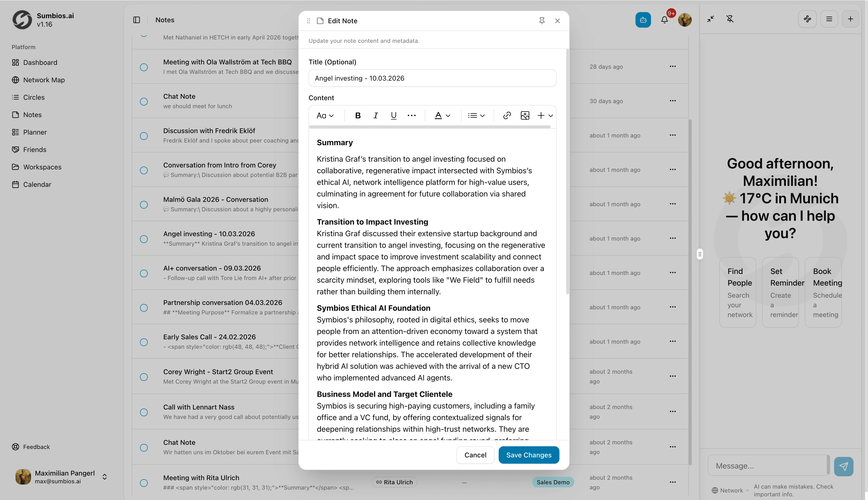868x500 pixels.
Task: Open Network Map in the sidebar
Action: (x=44, y=80)
